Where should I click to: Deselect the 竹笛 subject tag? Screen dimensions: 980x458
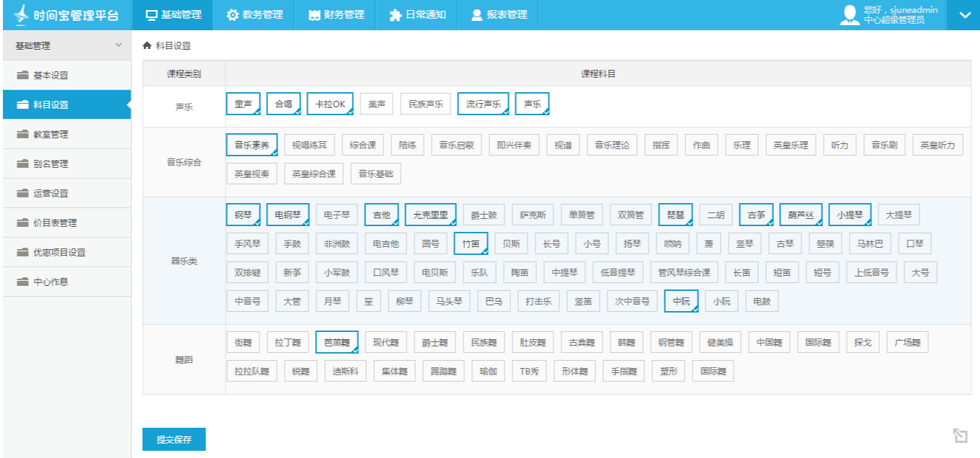(471, 243)
